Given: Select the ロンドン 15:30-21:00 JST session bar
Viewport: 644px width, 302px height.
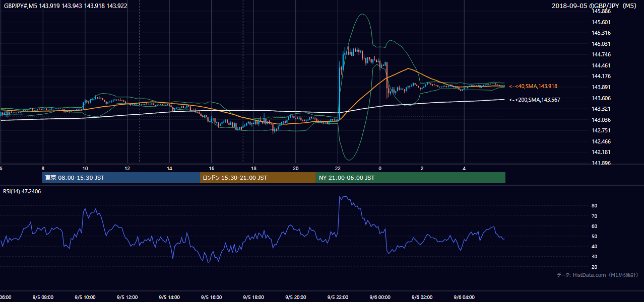Looking at the screenshot, I should tap(258, 178).
